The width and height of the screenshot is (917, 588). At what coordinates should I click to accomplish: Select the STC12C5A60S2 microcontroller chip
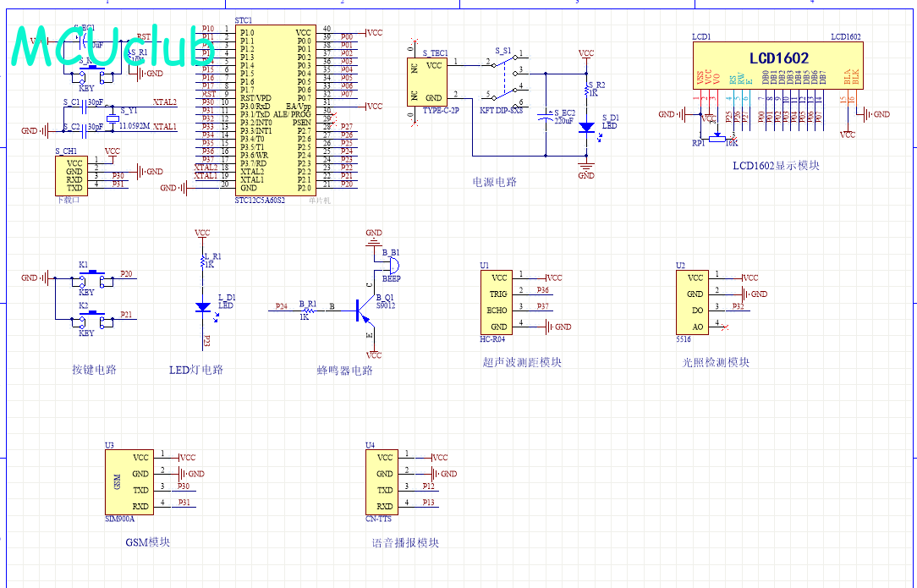276,110
